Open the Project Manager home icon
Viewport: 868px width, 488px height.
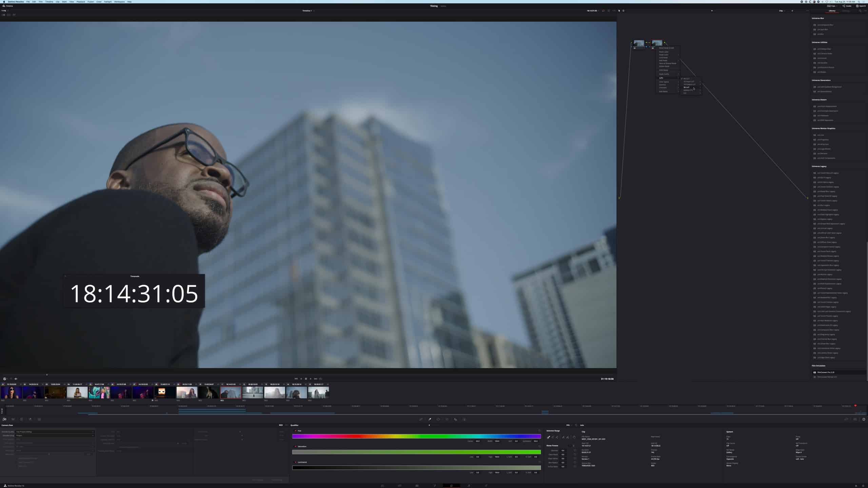[x=856, y=486]
